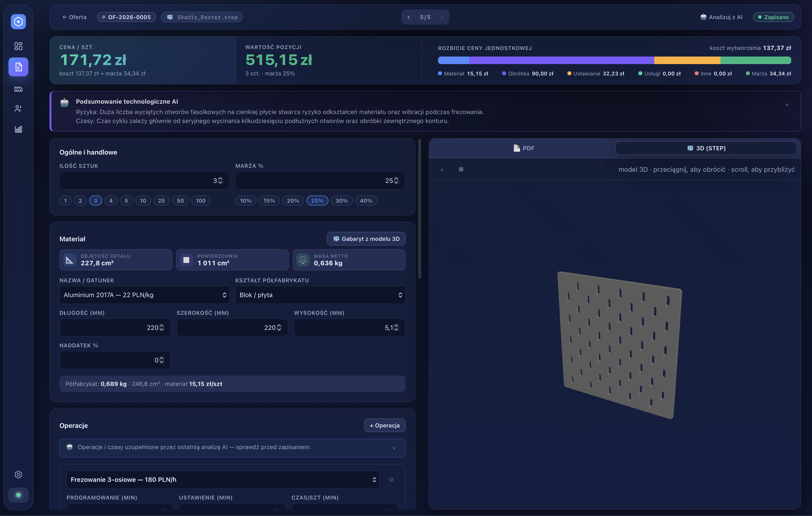Switch to the PDF tab
The image size is (812, 516).
tap(523, 148)
